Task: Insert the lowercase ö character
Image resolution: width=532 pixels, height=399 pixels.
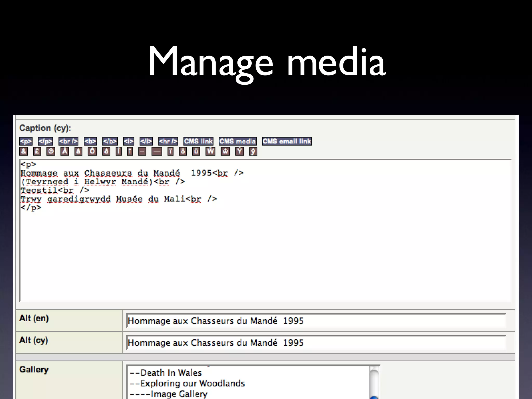Action: click(183, 151)
